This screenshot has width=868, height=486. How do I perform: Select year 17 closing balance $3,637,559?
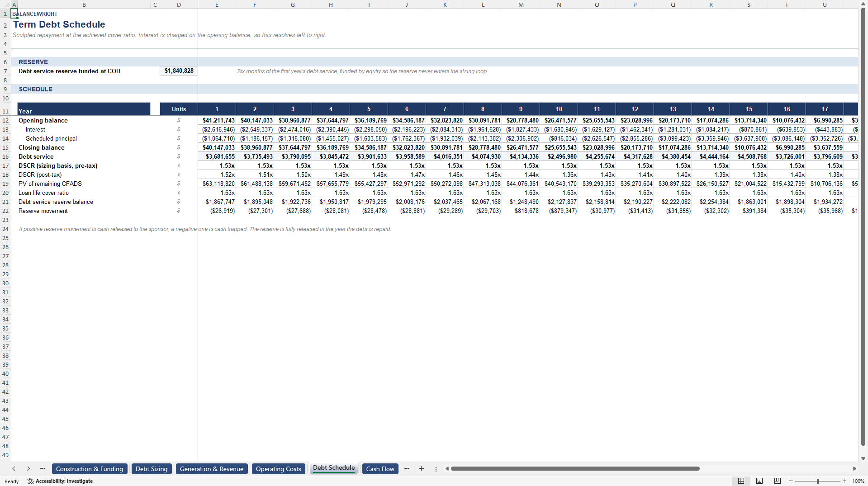pyautogui.click(x=825, y=147)
